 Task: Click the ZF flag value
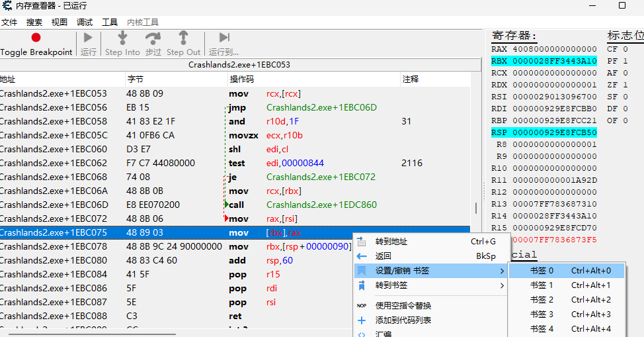click(625, 85)
